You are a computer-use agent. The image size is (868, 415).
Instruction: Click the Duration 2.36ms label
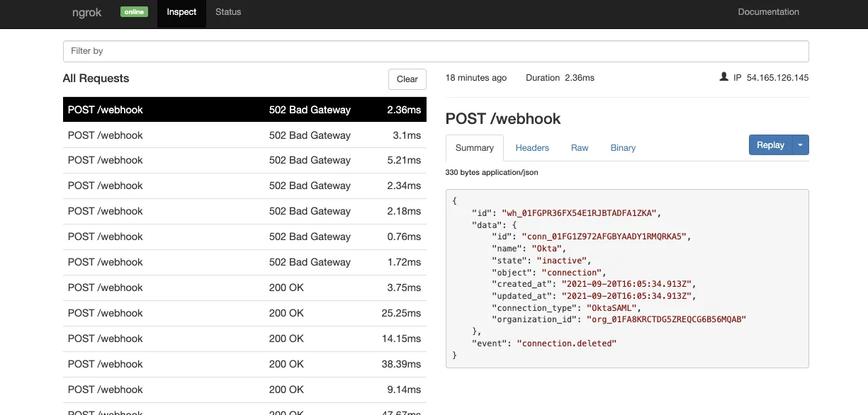(560, 78)
